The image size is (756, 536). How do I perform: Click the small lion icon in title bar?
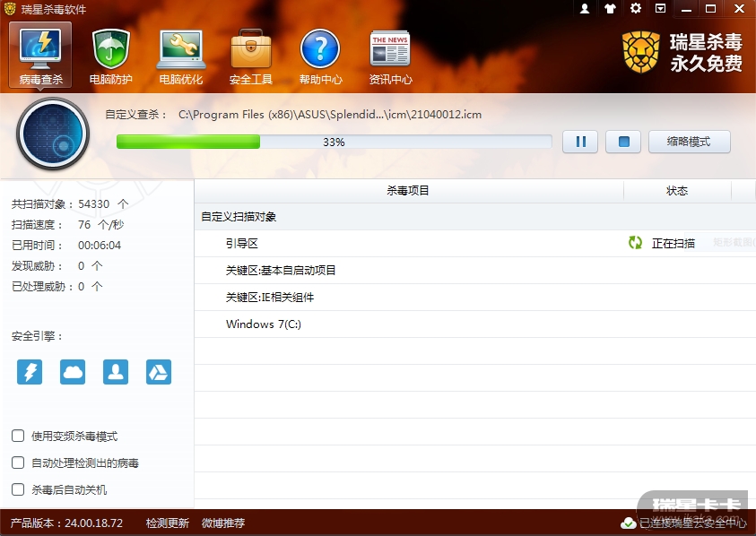click(10, 9)
